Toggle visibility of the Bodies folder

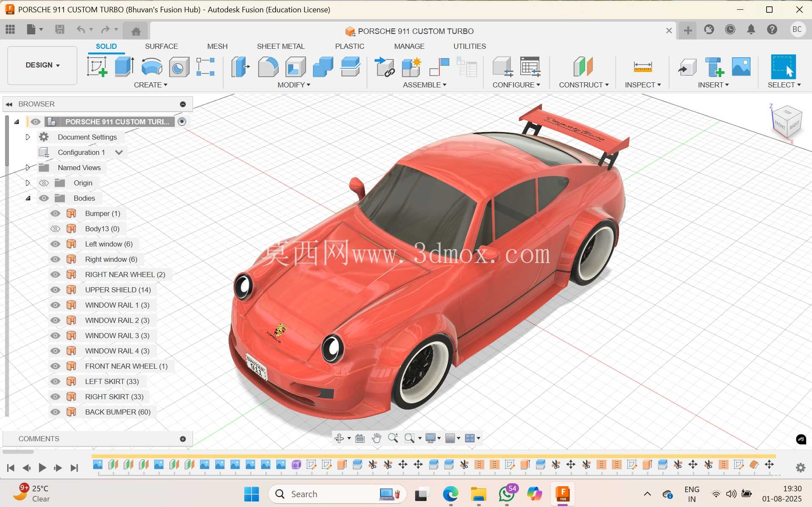[44, 198]
